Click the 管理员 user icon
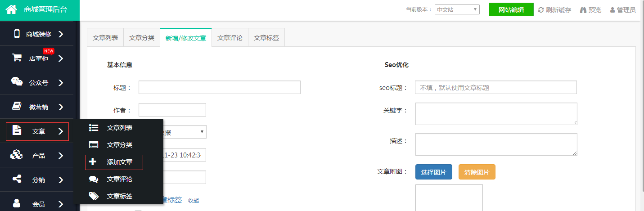The height and width of the screenshot is (211, 644). tap(612, 10)
